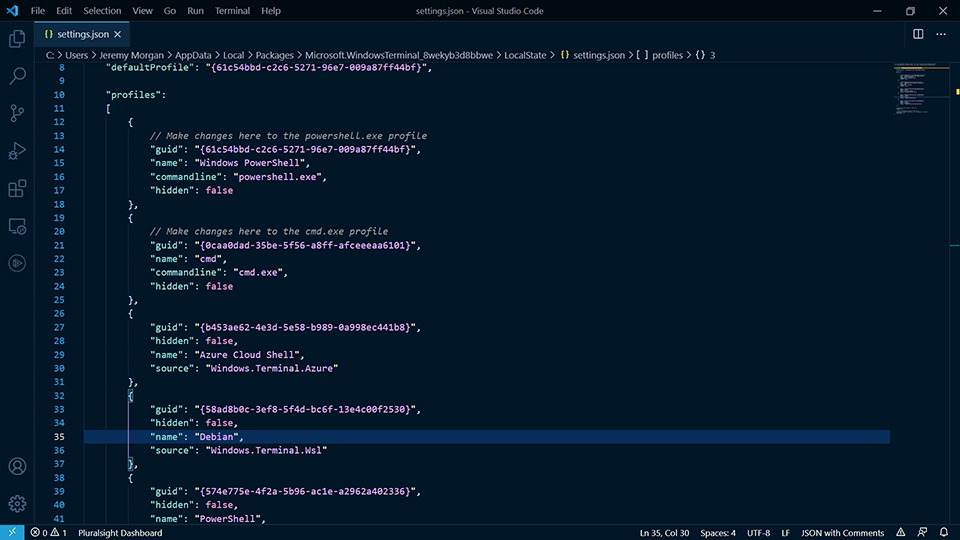Open the editor More Actions ellipsis
The width and height of the screenshot is (960, 540).
point(941,34)
